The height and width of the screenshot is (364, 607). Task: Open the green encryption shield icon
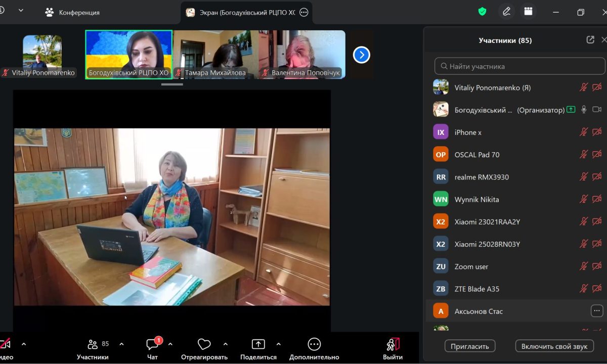pos(482,12)
